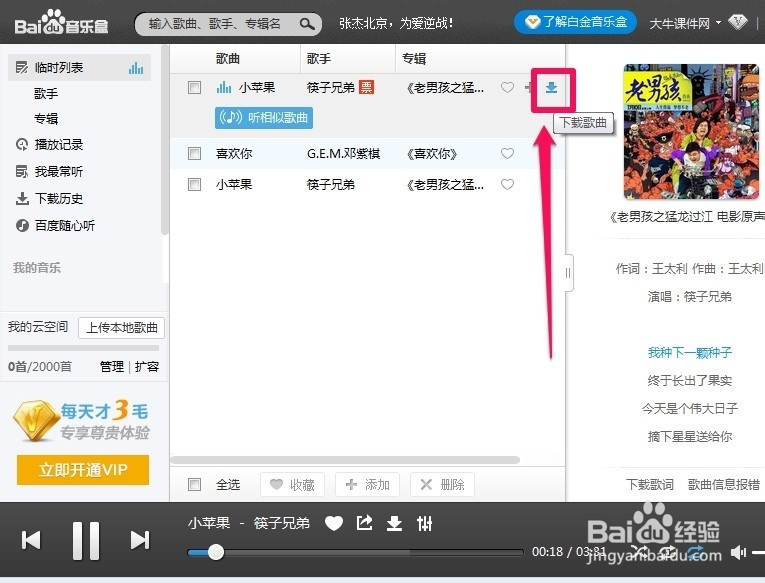Viewport: 765px width, 583px height.
Task: Click the playback progress slider knob
Action: tap(215, 552)
